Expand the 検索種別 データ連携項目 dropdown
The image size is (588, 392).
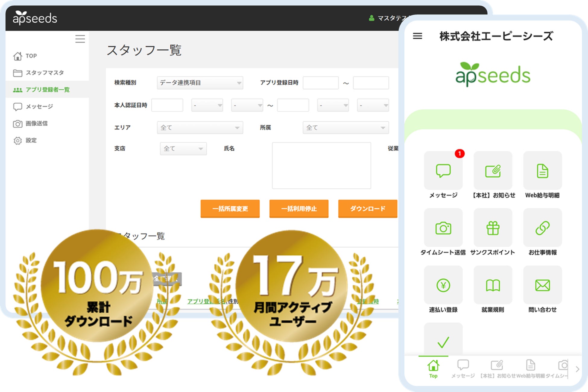[200, 83]
